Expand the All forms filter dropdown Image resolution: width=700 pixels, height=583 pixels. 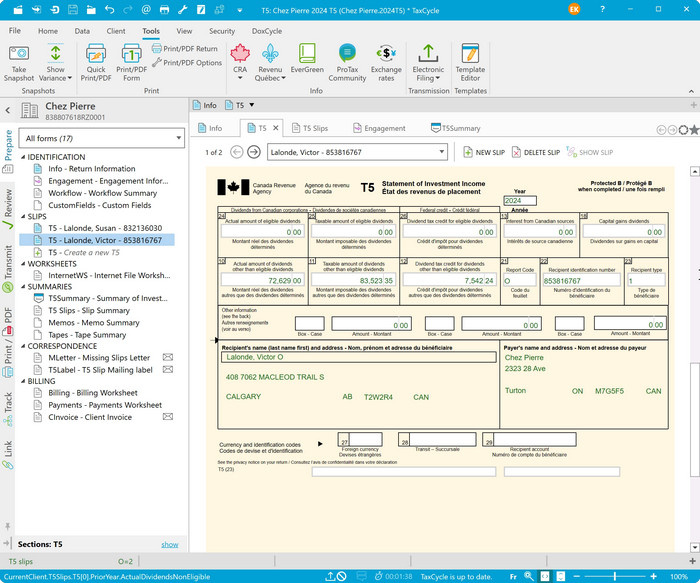point(176,138)
